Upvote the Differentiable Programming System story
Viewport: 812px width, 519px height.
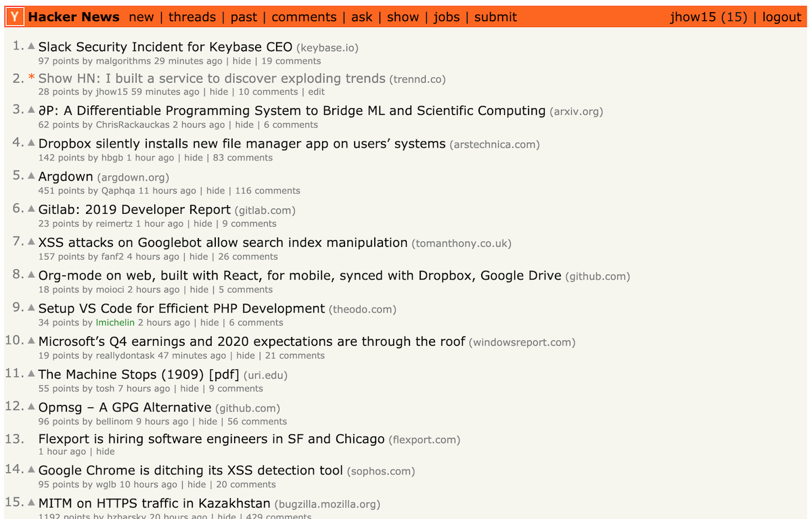[x=31, y=110]
